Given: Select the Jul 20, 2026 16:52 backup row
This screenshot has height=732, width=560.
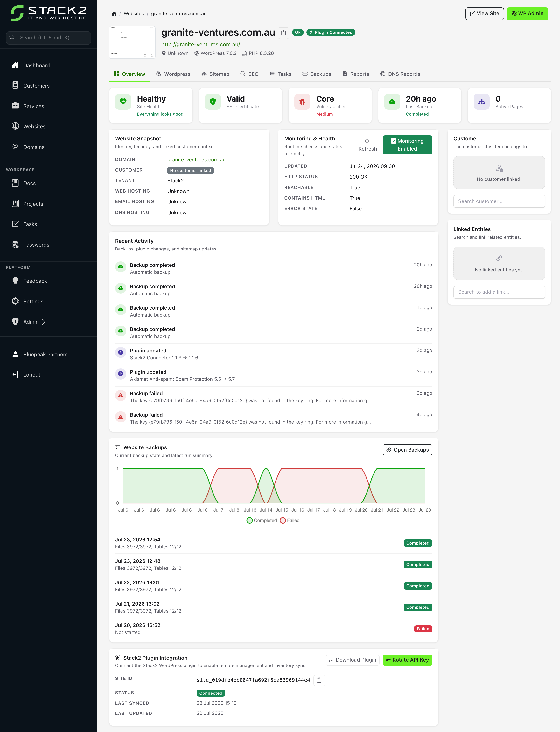Looking at the screenshot, I should point(273,629).
